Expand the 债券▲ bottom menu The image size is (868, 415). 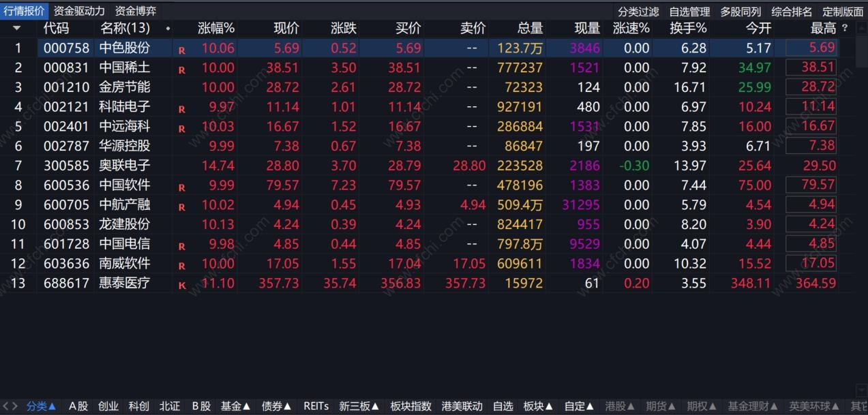[277, 406]
